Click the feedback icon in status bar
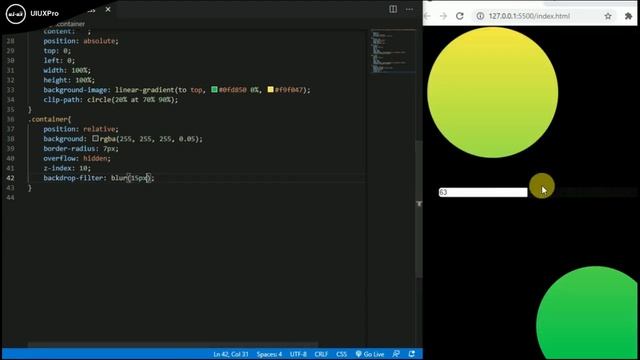 pos(396,354)
